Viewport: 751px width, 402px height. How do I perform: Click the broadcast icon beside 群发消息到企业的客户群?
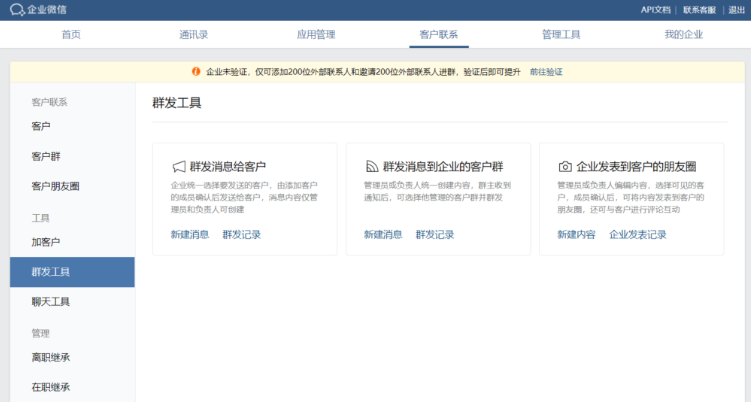[x=371, y=167]
